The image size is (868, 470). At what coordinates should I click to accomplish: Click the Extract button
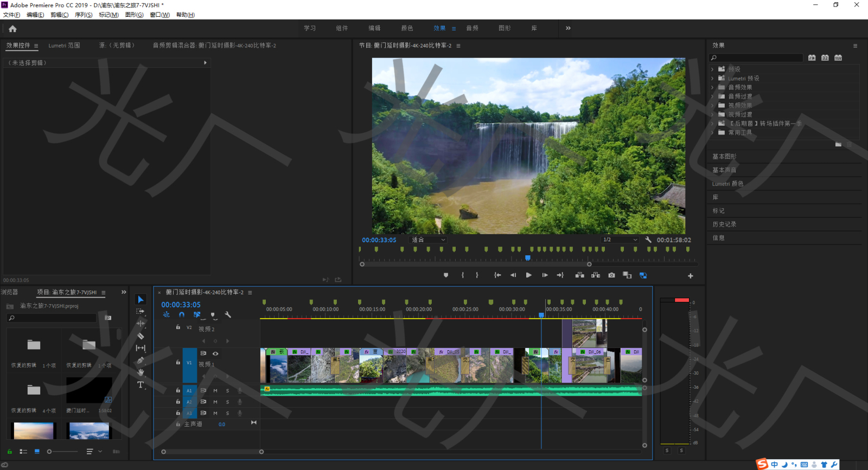[596, 275]
